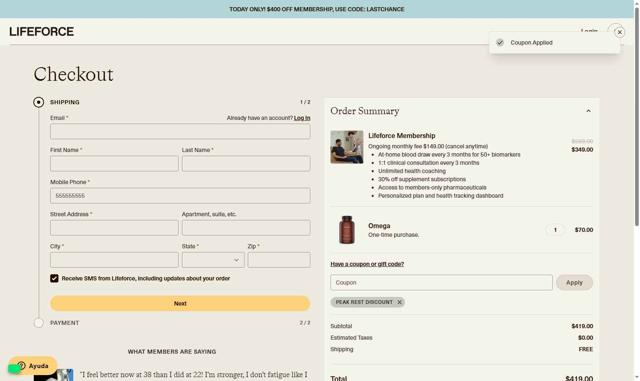Screen dimensions: 640x381
Task: Close the Coupon Applied notification
Action: click(620, 32)
